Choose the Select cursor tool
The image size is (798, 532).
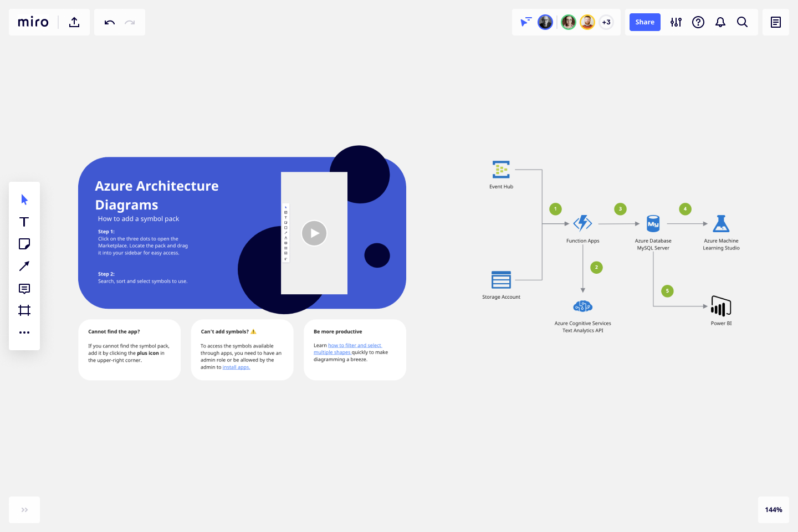tap(24, 199)
